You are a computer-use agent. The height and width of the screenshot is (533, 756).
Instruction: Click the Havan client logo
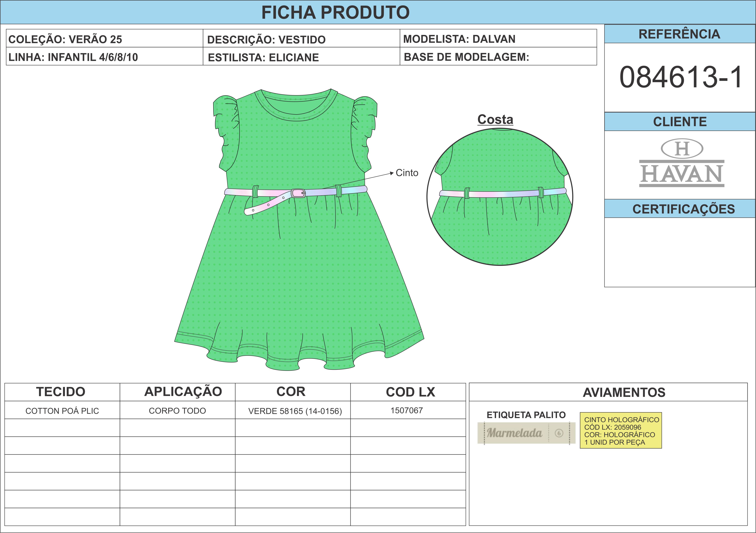click(x=682, y=163)
